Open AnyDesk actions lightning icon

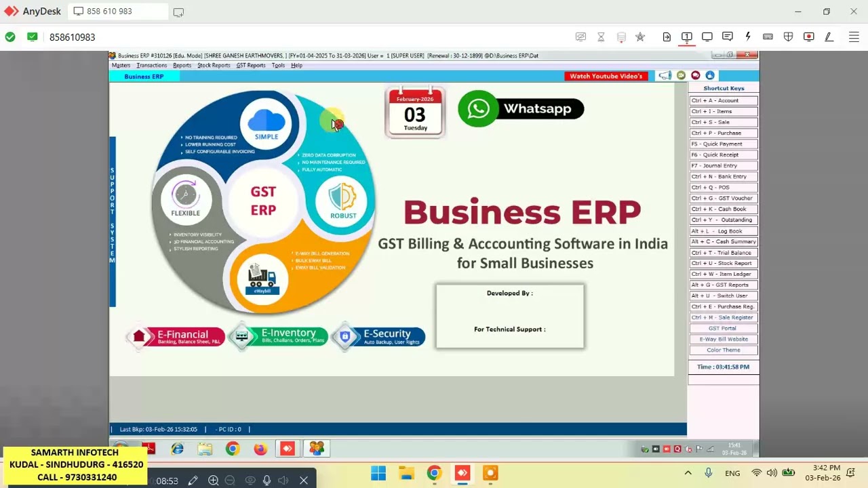[748, 37]
